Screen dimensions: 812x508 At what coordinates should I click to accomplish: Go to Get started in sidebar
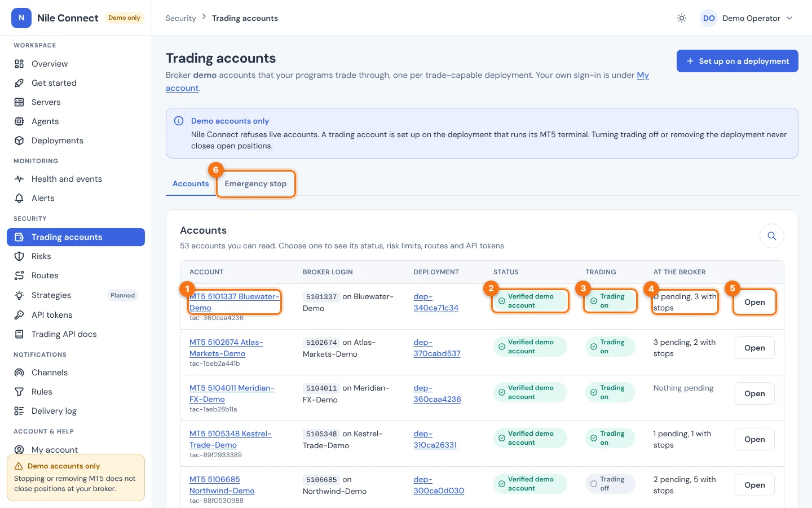[76, 83]
